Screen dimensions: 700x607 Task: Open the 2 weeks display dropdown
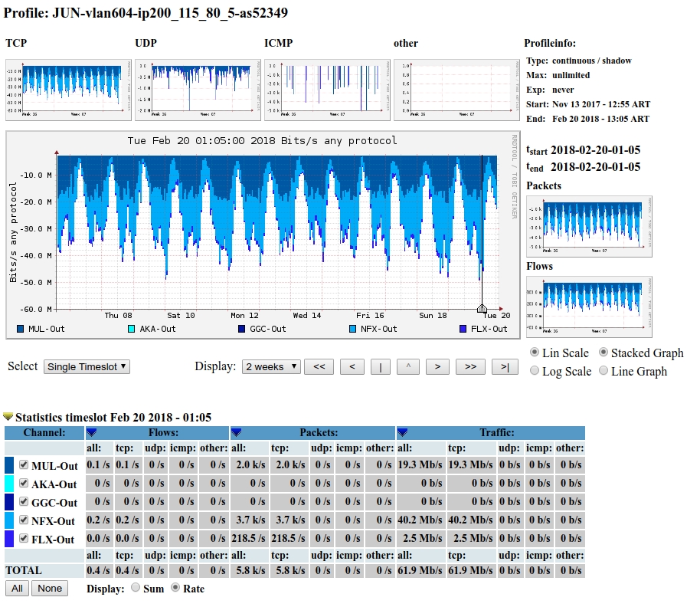point(271,367)
